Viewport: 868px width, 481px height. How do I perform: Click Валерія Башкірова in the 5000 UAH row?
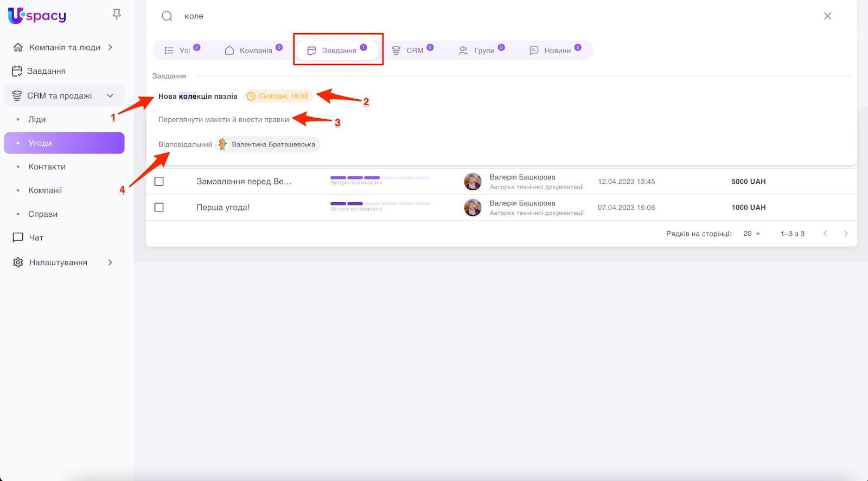[x=522, y=177]
